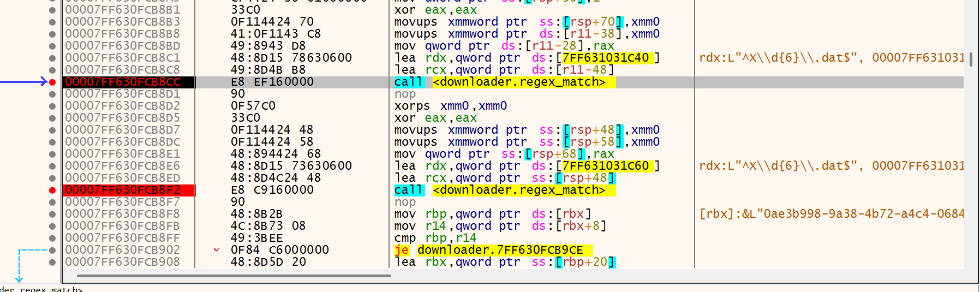Select address 00007FF630FCB8D5
Screen dimensions: 980x292
point(123,118)
